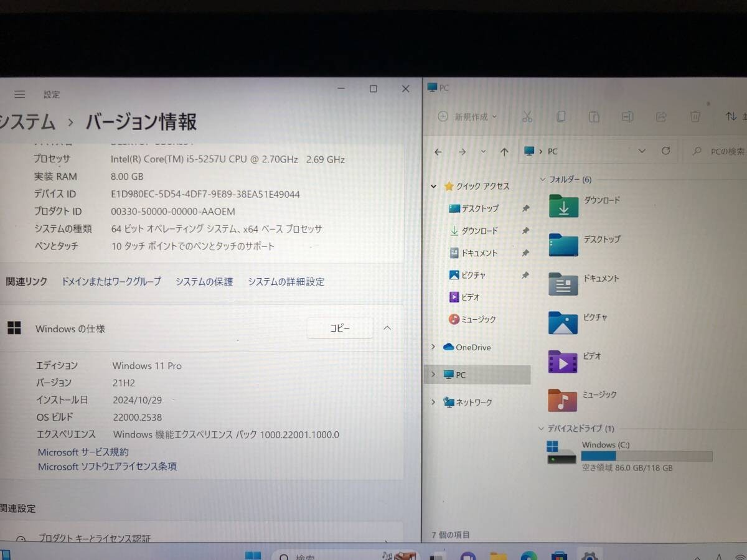
Task: Open Microsoft サービス規約 link
Action: 83,452
